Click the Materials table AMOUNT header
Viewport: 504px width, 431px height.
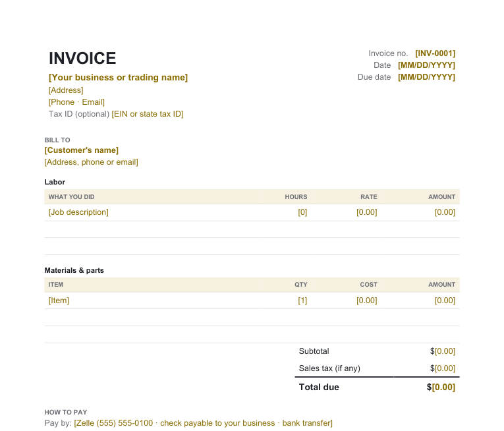(x=441, y=285)
